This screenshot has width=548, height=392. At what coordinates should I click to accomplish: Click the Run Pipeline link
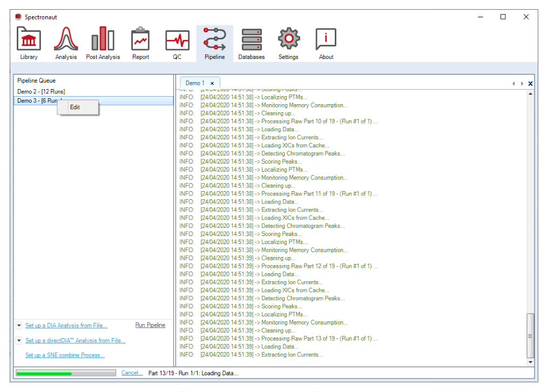point(150,325)
